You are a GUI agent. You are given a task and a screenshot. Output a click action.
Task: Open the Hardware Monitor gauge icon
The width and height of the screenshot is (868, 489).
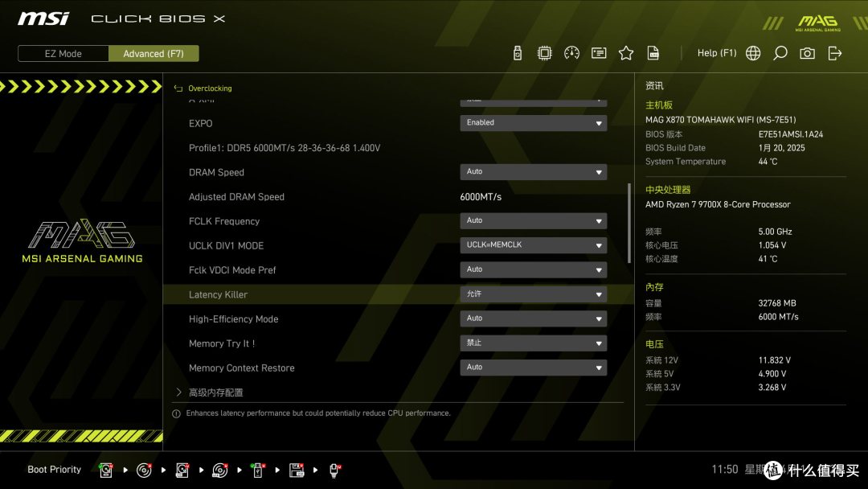click(x=571, y=53)
